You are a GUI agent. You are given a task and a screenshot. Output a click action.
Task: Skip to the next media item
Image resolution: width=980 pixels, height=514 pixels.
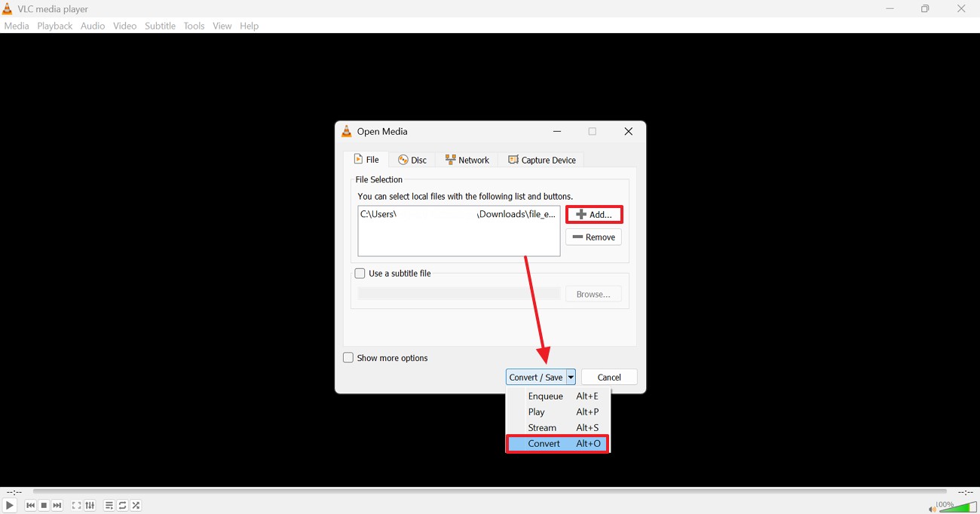click(x=57, y=505)
